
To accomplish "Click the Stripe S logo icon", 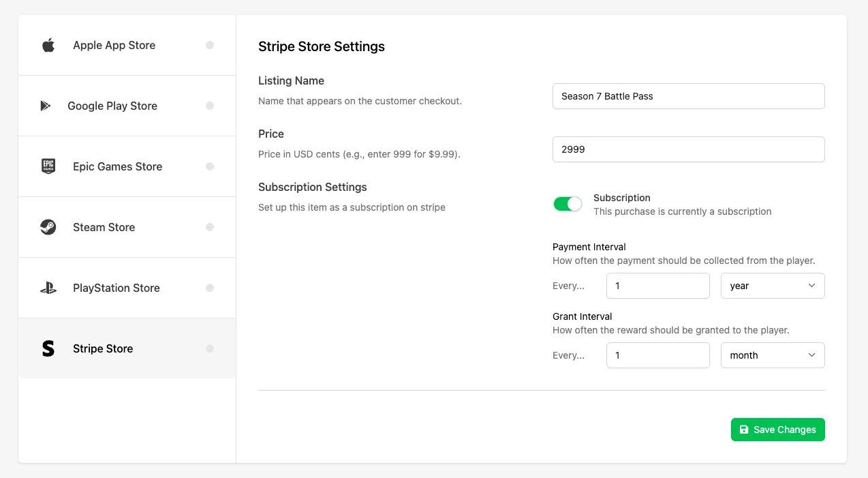I will click(x=48, y=348).
